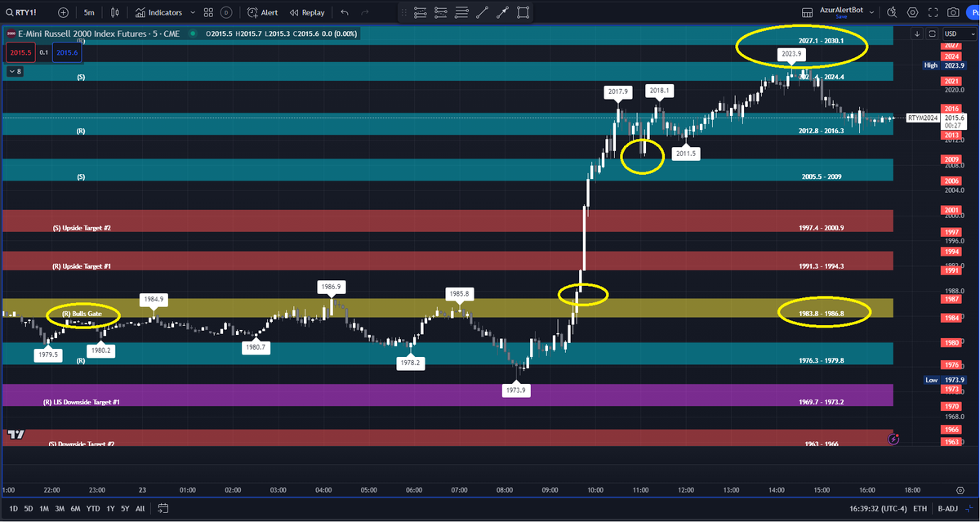Click the compare or add symbol plus icon
Screen dimensions: 980x522
pos(64,12)
